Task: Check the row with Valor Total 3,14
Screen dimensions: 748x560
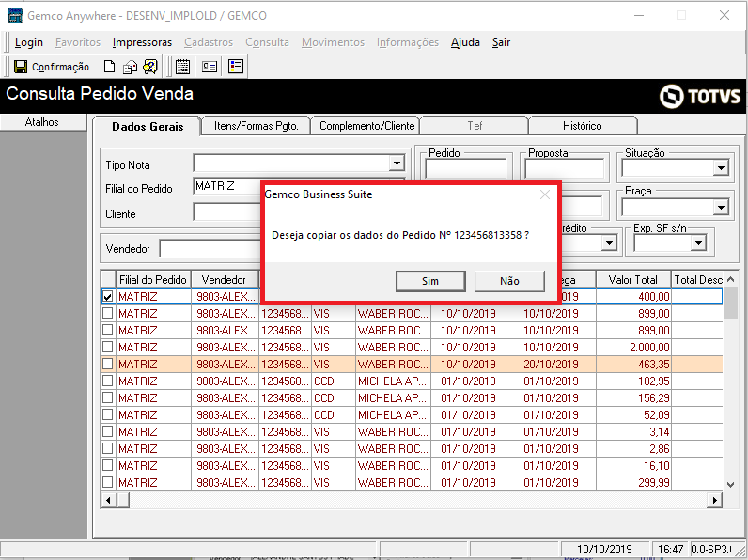Action: 108,431
